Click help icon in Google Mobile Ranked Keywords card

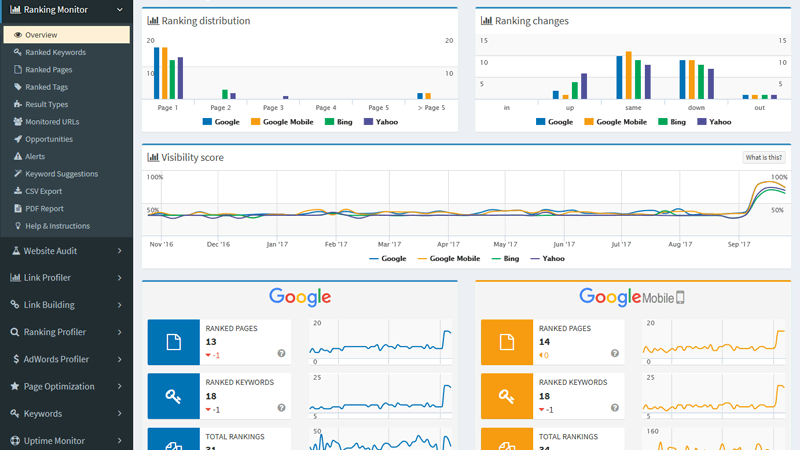[x=615, y=408]
